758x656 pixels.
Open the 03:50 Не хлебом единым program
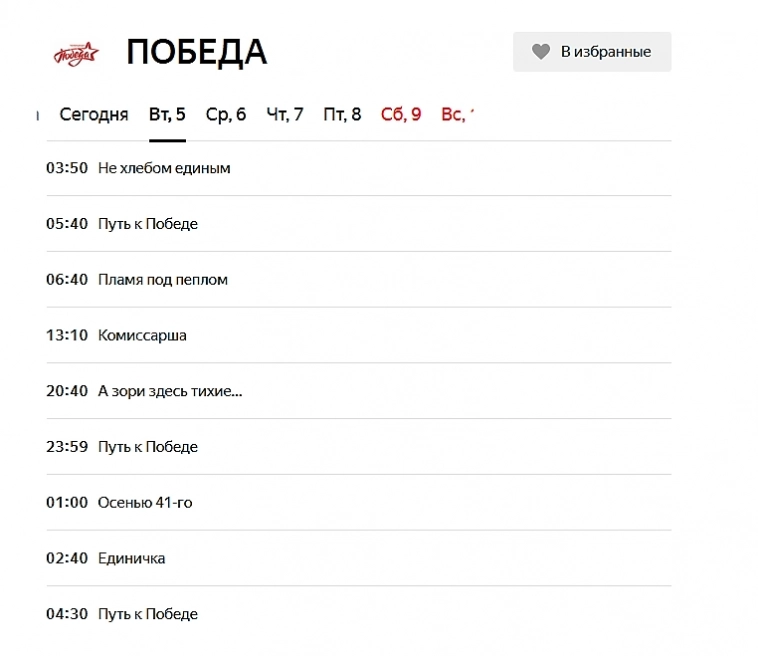point(164,168)
